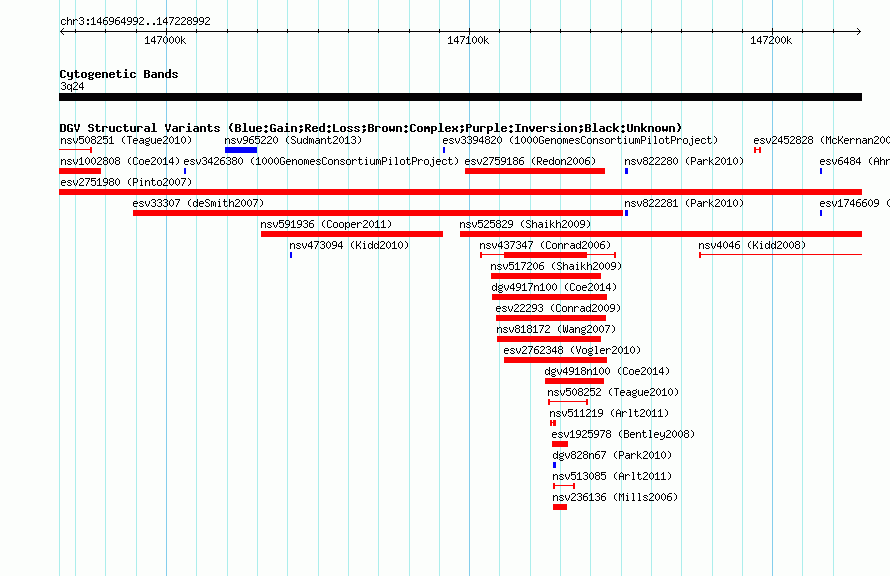This screenshot has width=890, height=576.
Task: Click the DGV Structural Variants track title
Action: [x=371, y=128]
